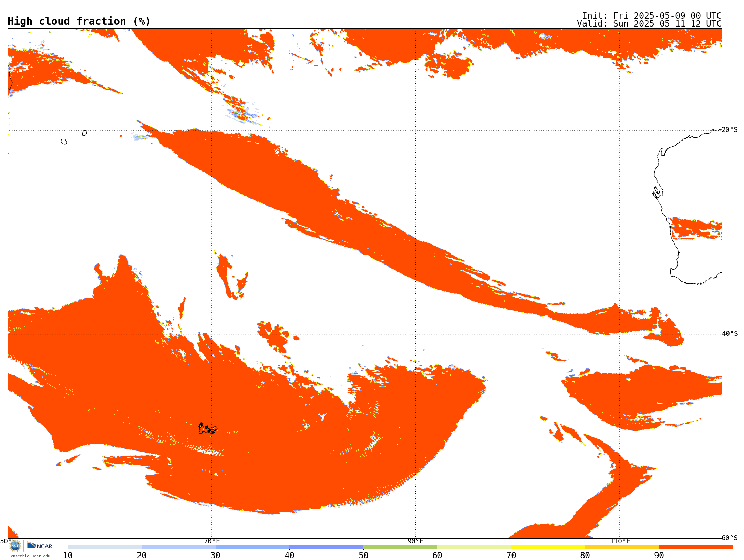Click the colorbar tick label 90

click(659, 555)
